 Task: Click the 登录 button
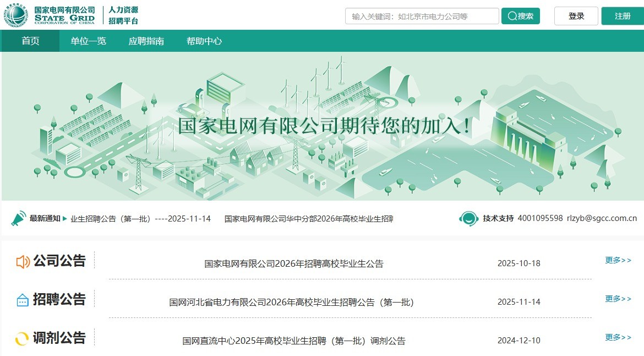pos(576,16)
